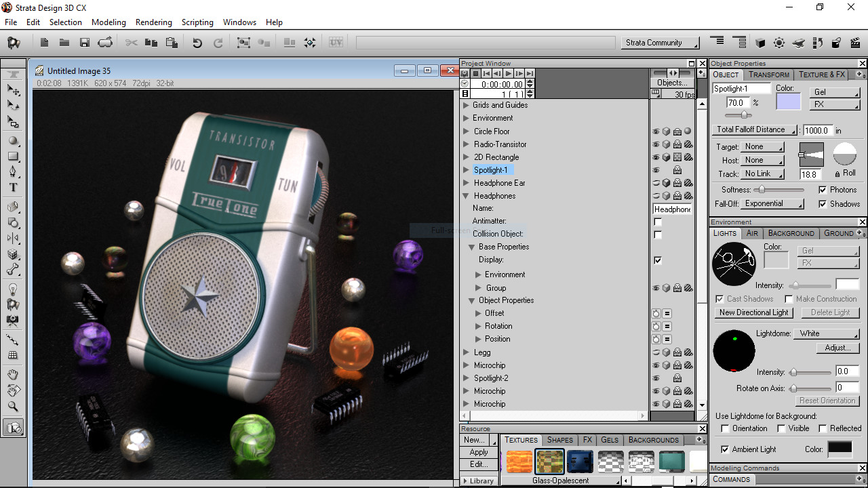Activate the Hand pan tool
The width and height of the screenshot is (868, 488).
coord(12,374)
